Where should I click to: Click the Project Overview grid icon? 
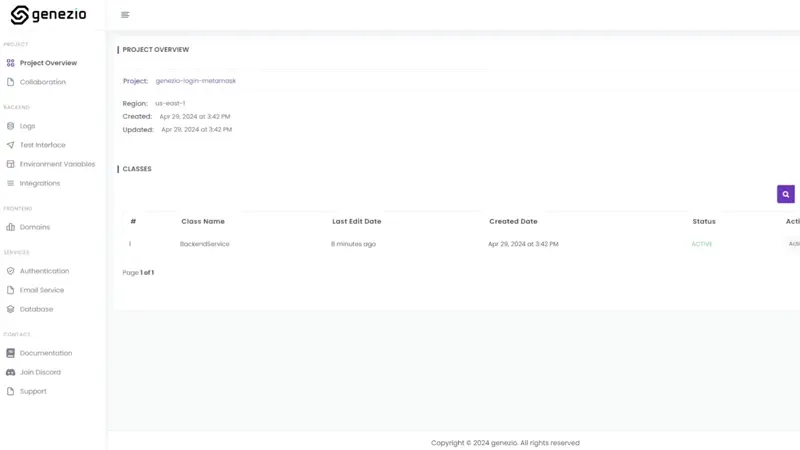(x=10, y=63)
